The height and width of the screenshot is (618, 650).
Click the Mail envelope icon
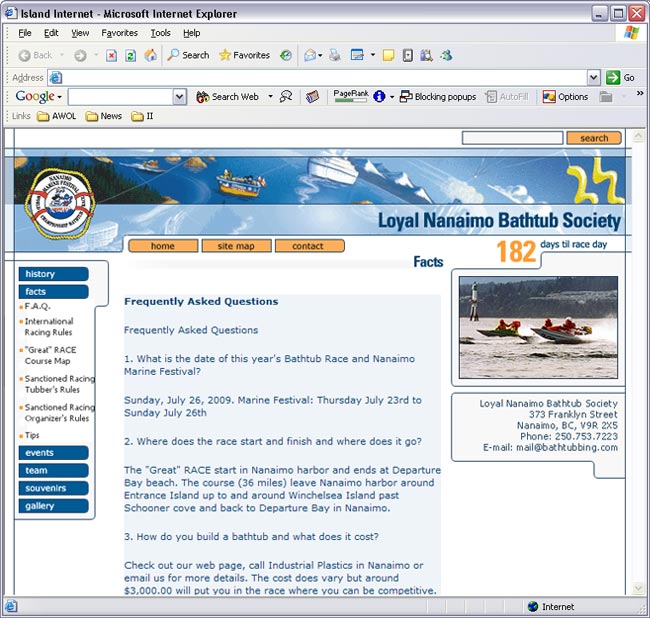(310, 55)
